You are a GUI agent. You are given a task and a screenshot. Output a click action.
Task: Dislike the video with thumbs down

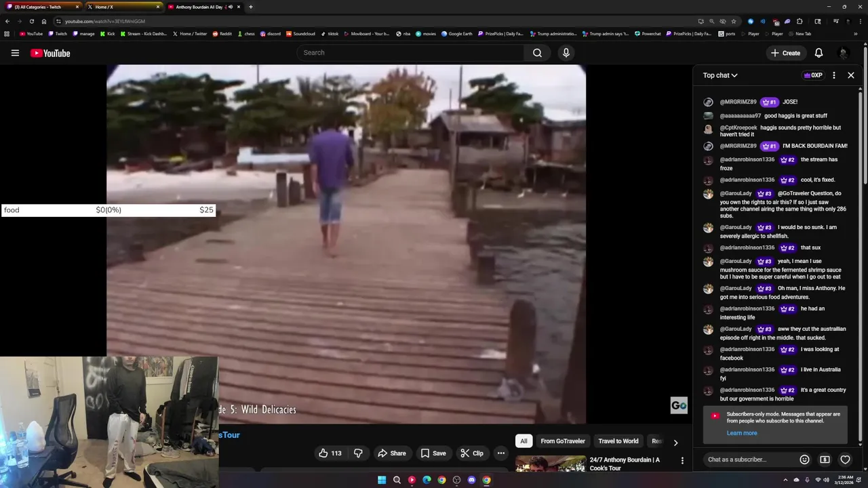tap(358, 453)
